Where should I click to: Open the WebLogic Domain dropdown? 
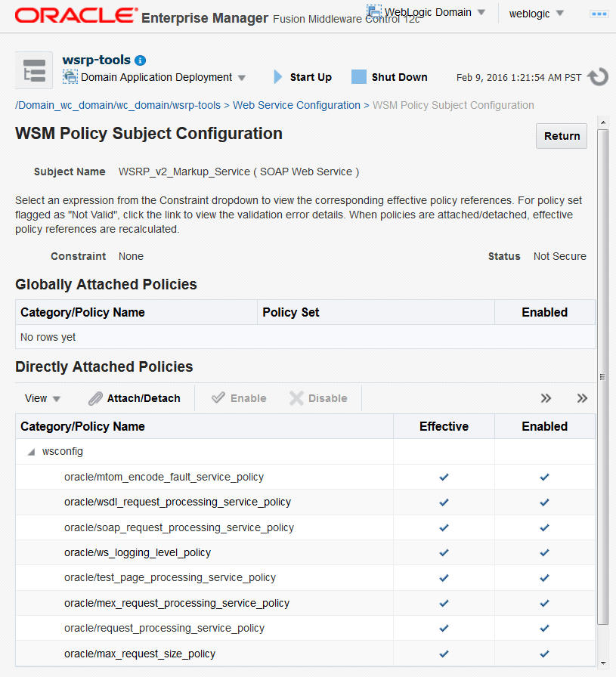(x=426, y=11)
